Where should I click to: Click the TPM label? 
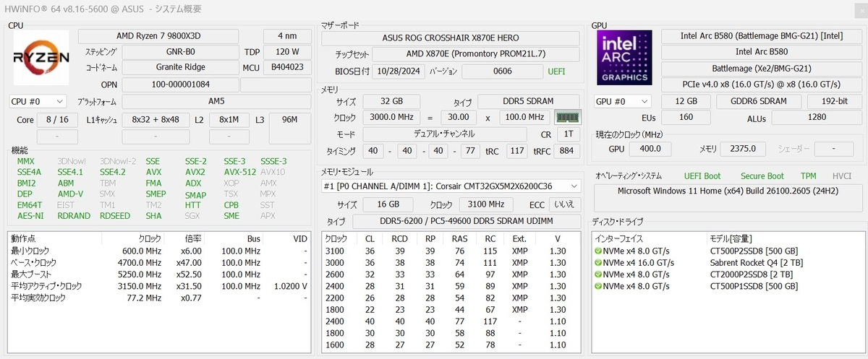tap(809, 176)
